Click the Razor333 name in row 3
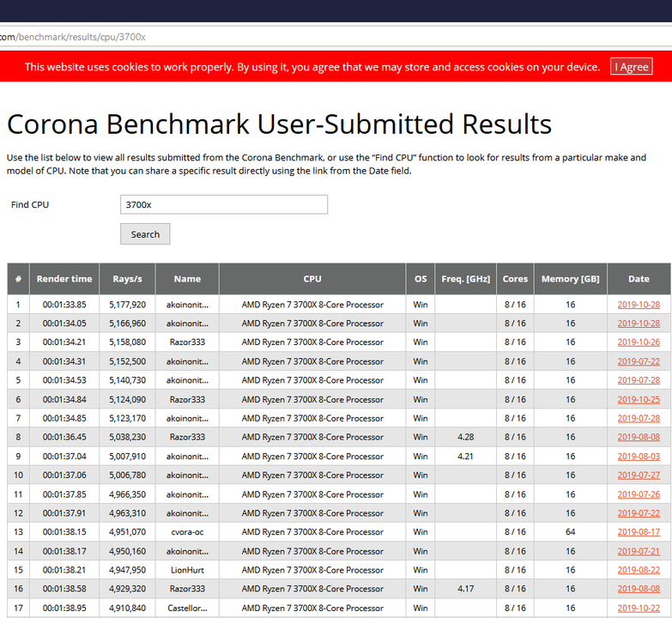 tap(187, 342)
